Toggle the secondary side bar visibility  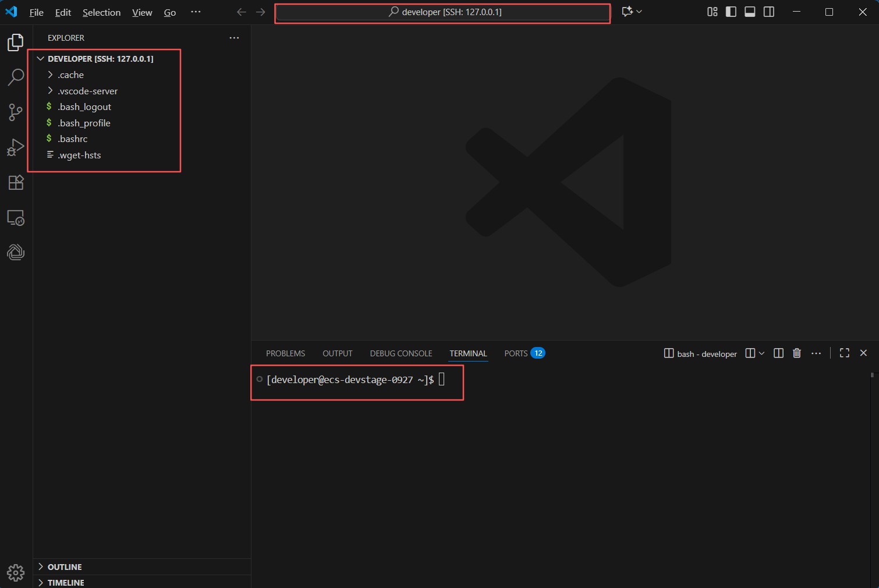769,12
